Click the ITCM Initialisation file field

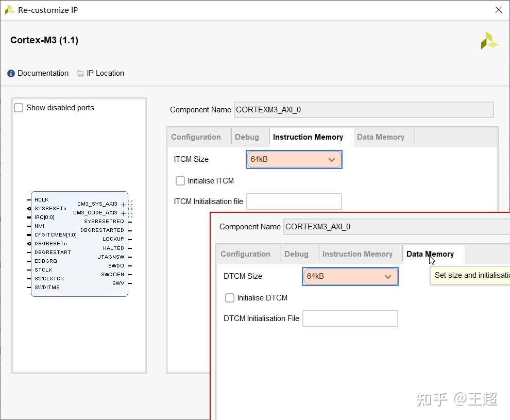point(294,201)
